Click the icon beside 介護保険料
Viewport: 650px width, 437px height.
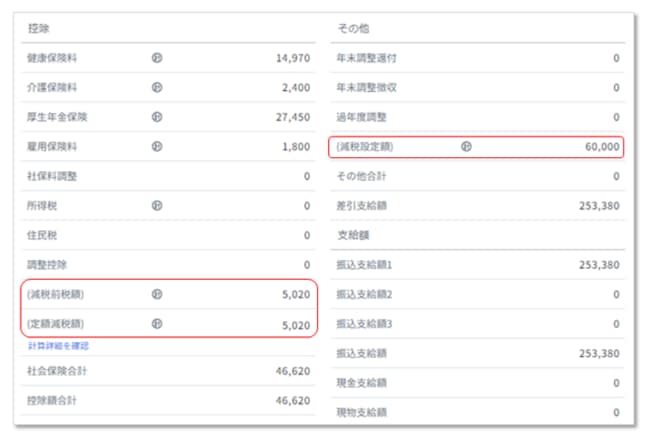(157, 87)
